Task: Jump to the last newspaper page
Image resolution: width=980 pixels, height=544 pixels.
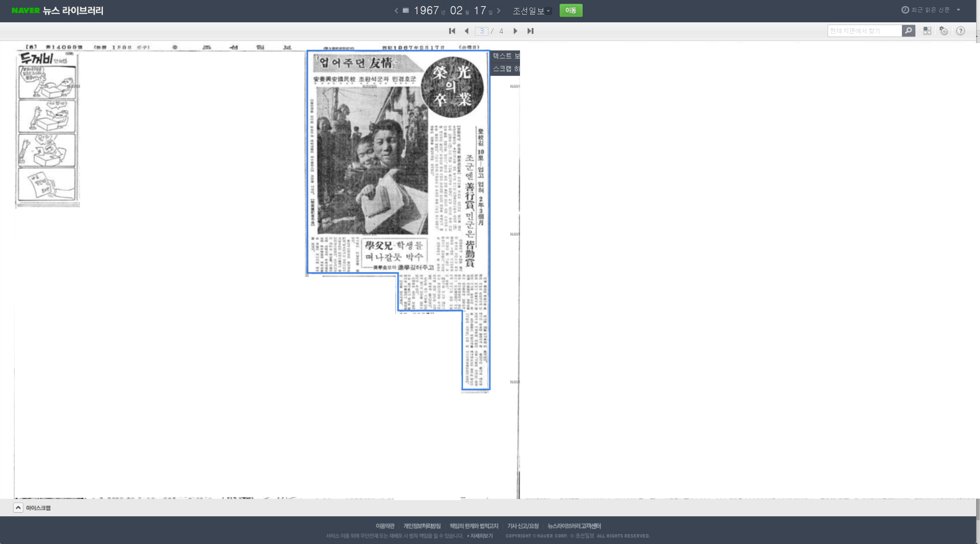Action: (530, 31)
